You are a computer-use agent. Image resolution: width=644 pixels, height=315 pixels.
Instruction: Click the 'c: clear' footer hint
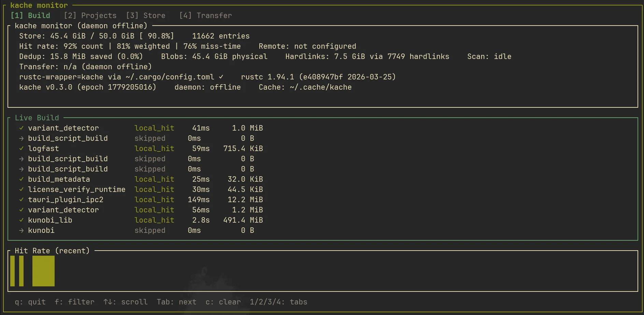pyautogui.click(x=223, y=302)
